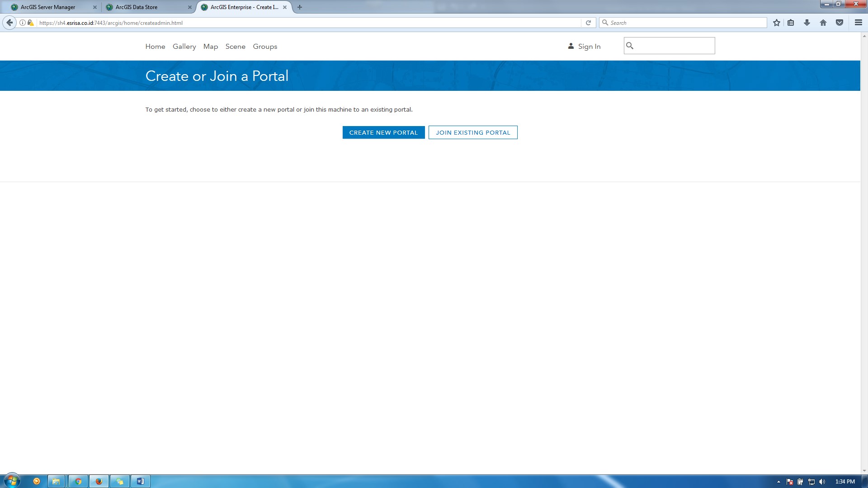Viewport: 868px width, 488px height.
Task: Select the ArcGIS Enterprise tab
Action: [244, 7]
